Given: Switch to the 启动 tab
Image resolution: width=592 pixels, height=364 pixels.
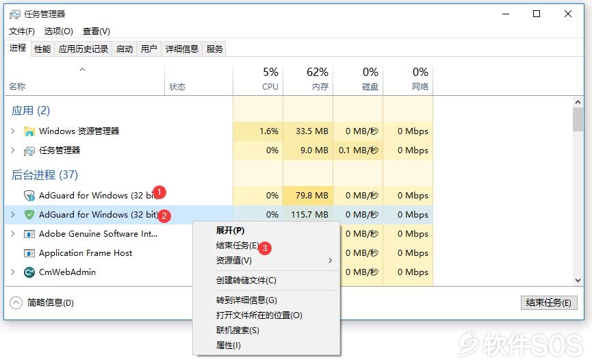Looking at the screenshot, I should tap(125, 49).
